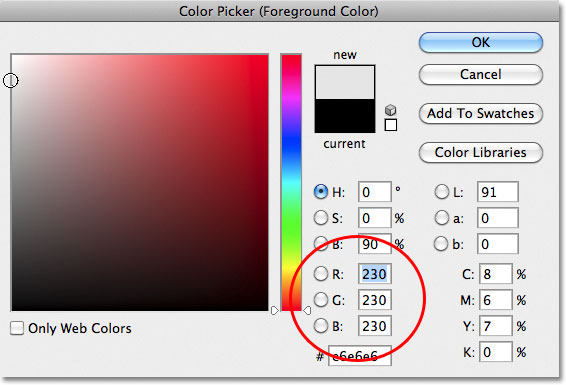This screenshot has height=385, width=566.
Task: Click the left hue slider arrow marker
Action: (x=275, y=310)
